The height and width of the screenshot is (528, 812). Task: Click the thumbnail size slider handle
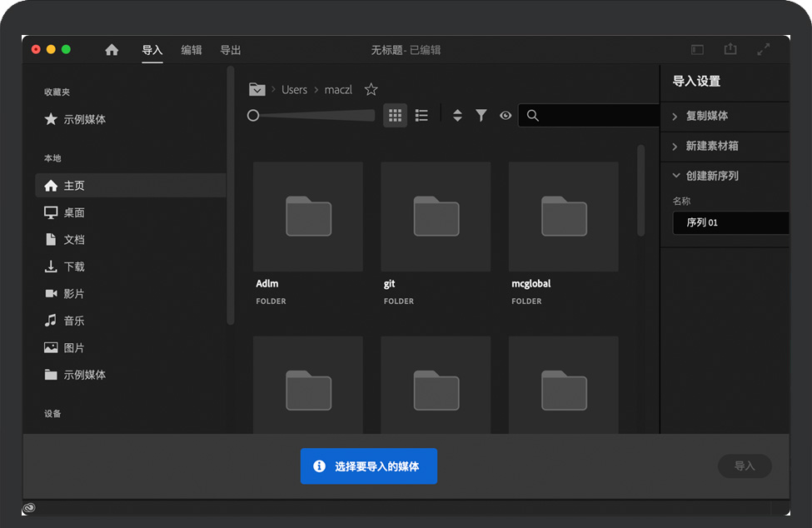pyautogui.click(x=253, y=116)
